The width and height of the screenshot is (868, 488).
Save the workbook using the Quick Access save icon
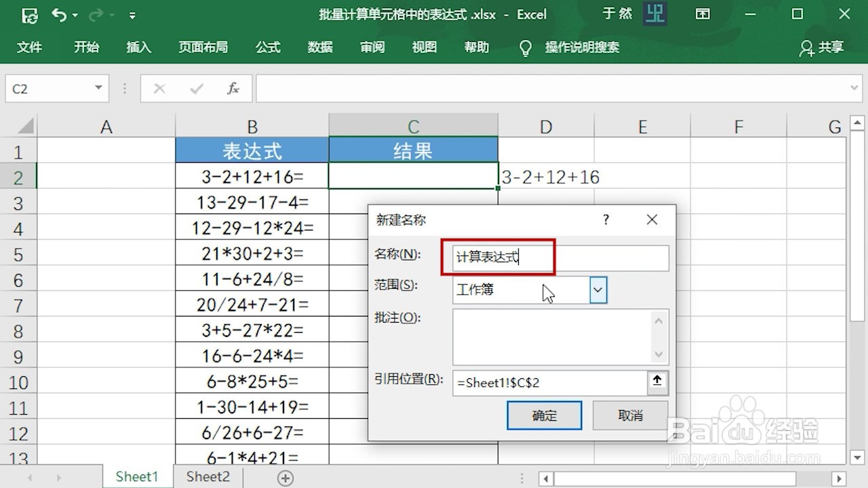click(28, 14)
